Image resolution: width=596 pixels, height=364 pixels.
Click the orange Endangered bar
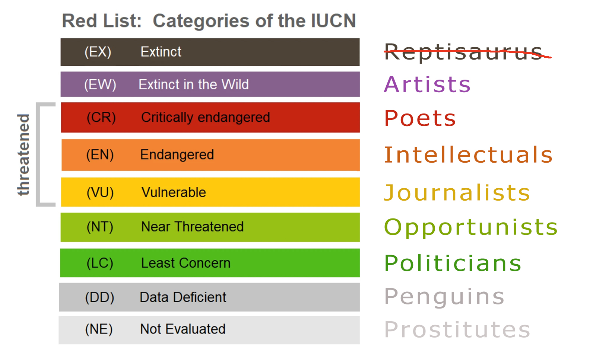(x=210, y=155)
